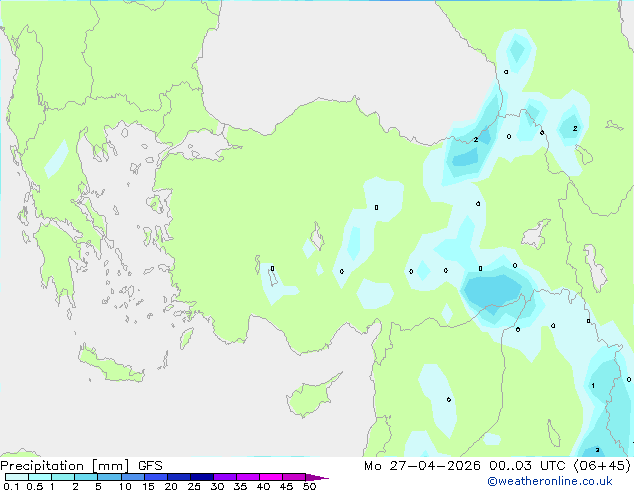Screen dimensions: 634x490
Task: Click the "Mo 27-04-2026" date text
Action: (x=422, y=466)
